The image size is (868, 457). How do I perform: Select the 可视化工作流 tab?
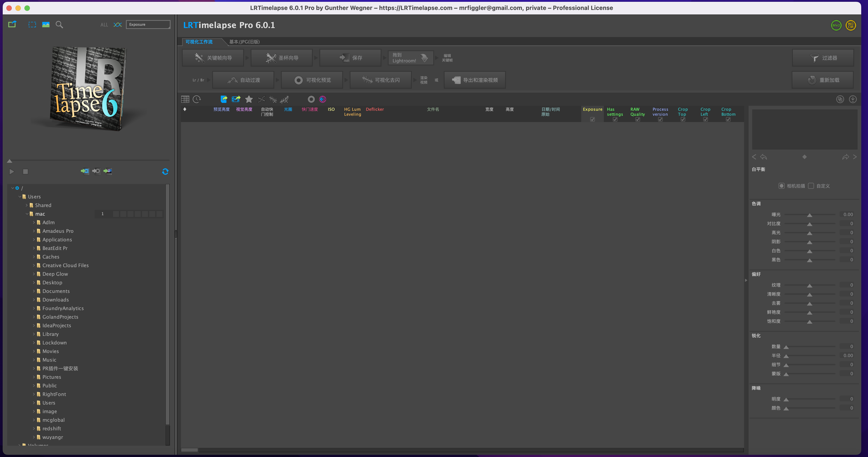point(199,42)
